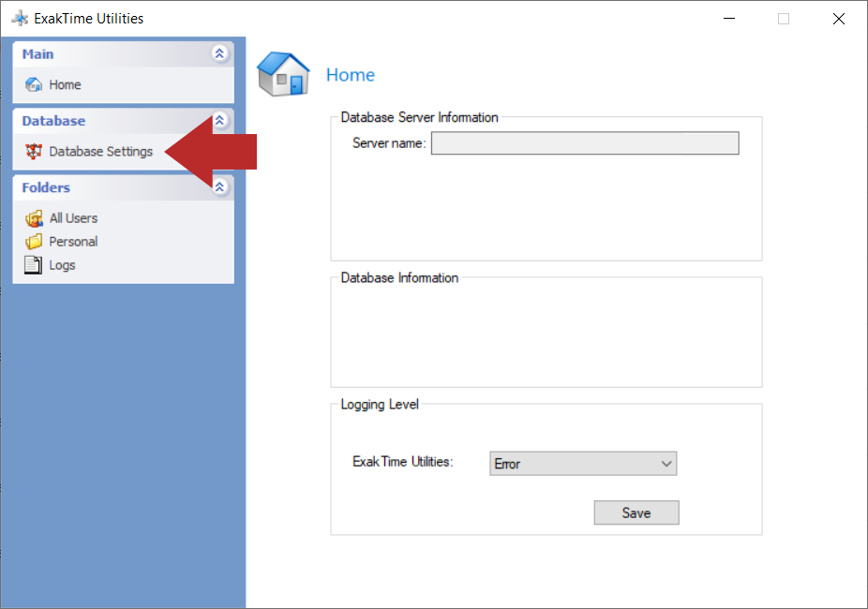The height and width of the screenshot is (609, 868).
Task: Click the All Users folder icon
Action: click(33, 218)
